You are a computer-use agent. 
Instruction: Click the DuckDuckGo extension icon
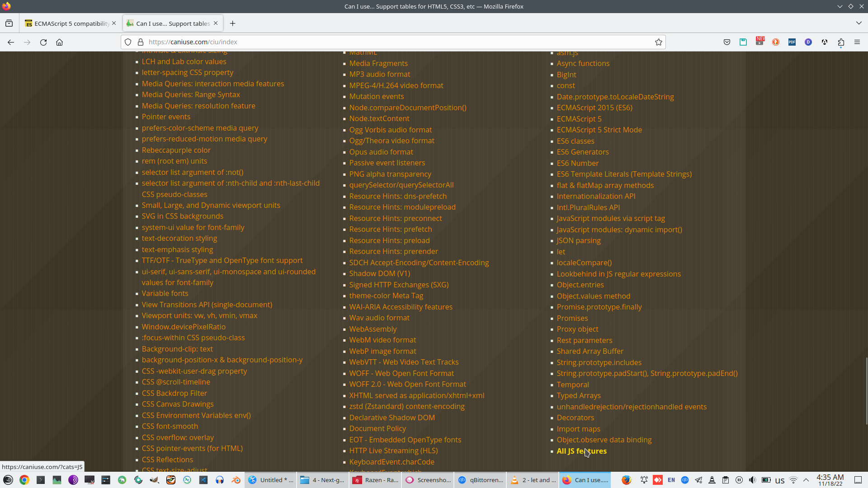(776, 42)
